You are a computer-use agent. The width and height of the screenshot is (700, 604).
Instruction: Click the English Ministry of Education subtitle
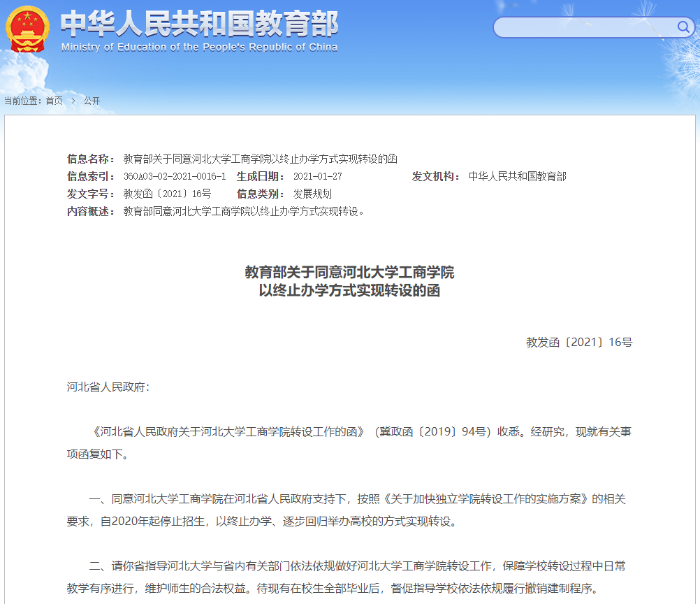click(199, 48)
